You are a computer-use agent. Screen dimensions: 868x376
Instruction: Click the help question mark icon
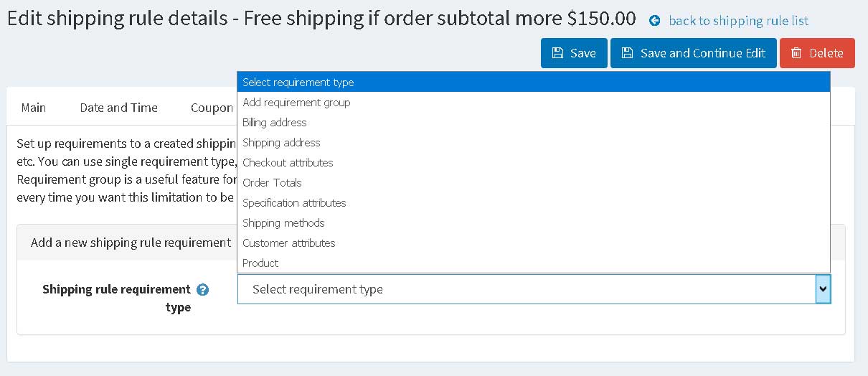pos(202,290)
